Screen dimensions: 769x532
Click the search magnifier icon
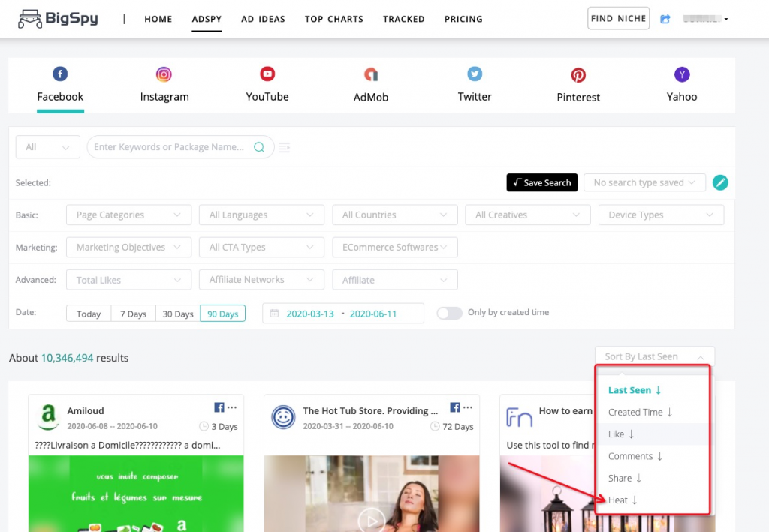tap(259, 147)
